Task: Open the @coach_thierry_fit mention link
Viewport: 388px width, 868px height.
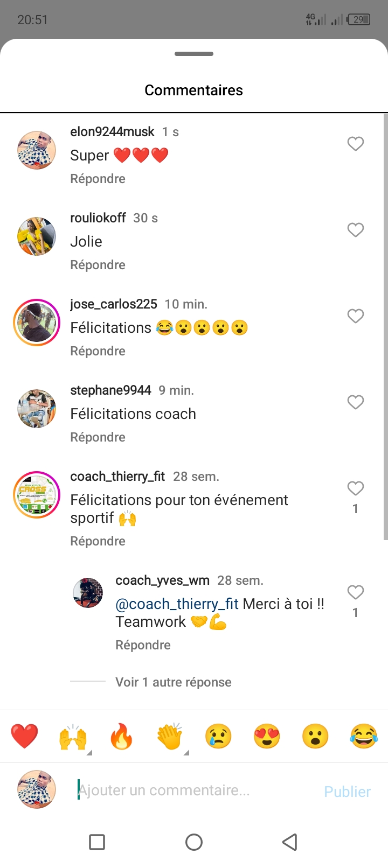Action: pyautogui.click(x=177, y=604)
